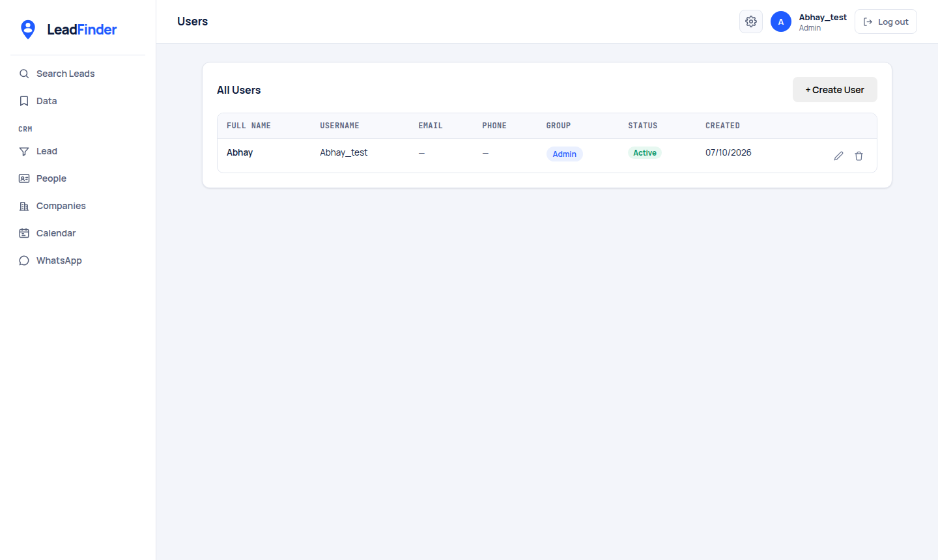Click the Abhay full name cell
This screenshot has height=560, width=938.
240,152
